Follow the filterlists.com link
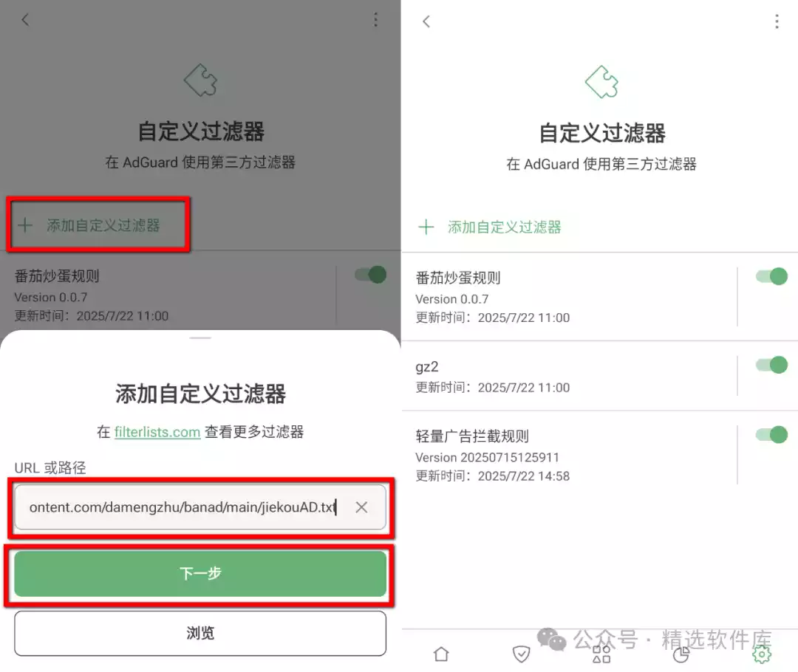This screenshot has width=798, height=672. click(157, 432)
